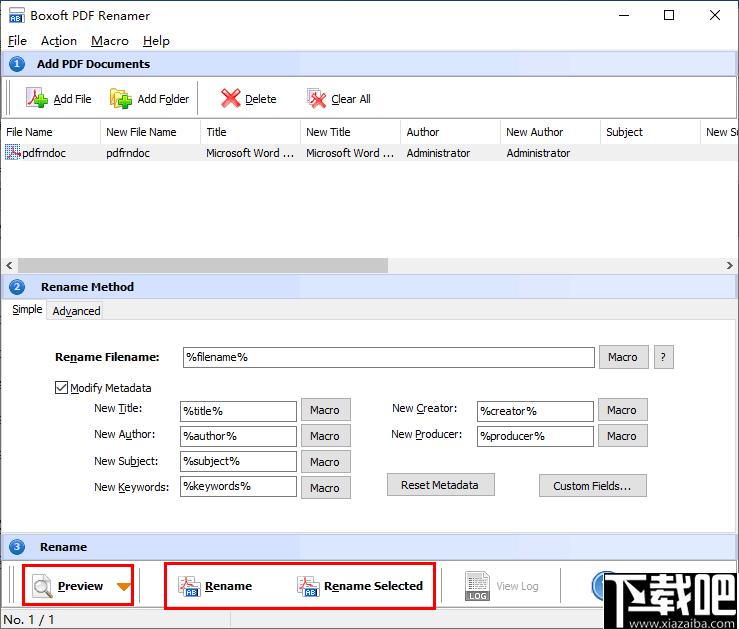Click the Clear All icon
This screenshot has width=739, height=629.
317,98
